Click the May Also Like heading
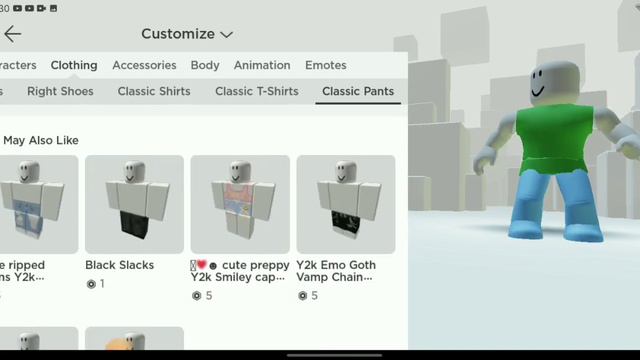 41,140
